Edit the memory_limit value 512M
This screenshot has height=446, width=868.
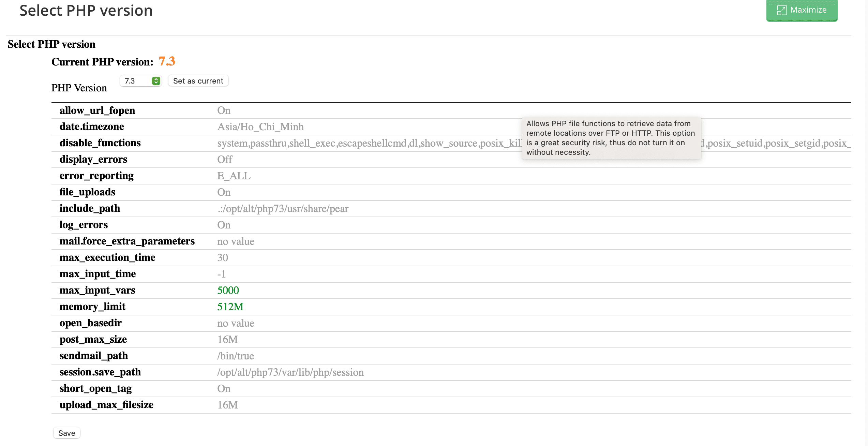[x=230, y=307]
